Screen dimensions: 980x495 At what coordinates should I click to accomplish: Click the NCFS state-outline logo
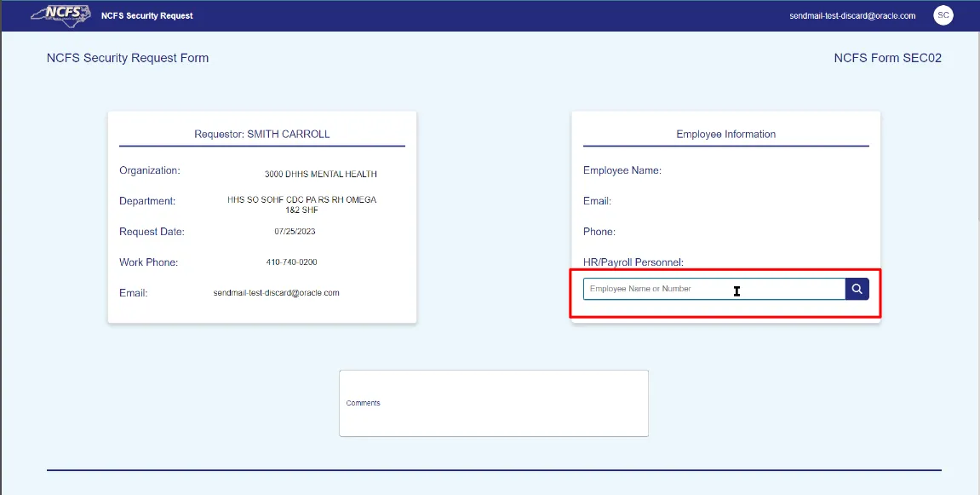pyautogui.click(x=60, y=15)
